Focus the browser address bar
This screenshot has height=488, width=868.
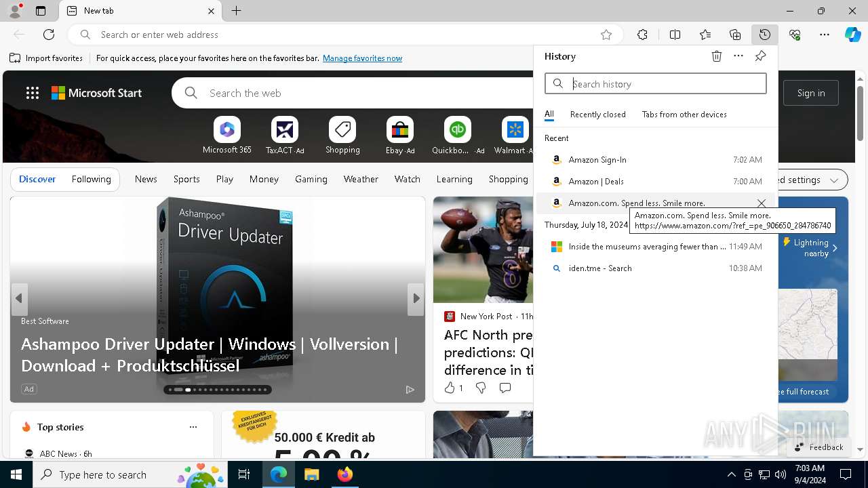[x=346, y=35]
